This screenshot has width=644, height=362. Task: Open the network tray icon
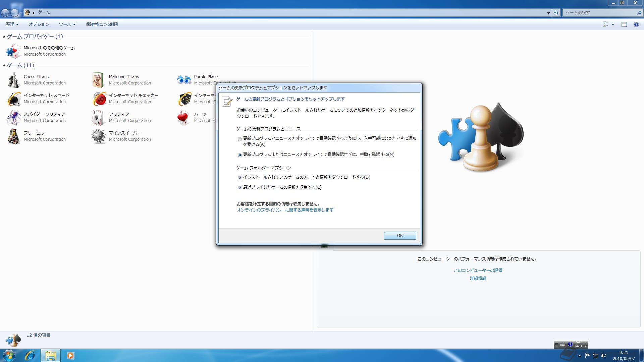pyautogui.click(x=596, y=356)
